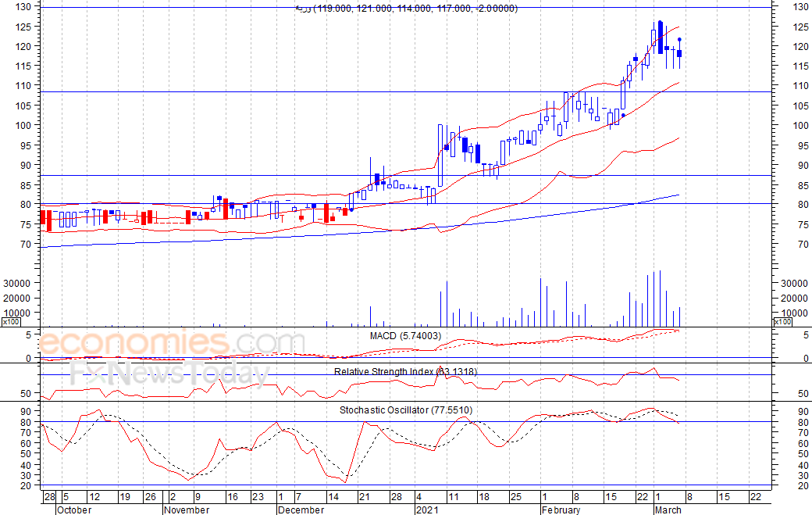The height and width of the screenshot is (515, 812).
Task: Click price 105 on the right axis
Action: (x=800, y=106)
